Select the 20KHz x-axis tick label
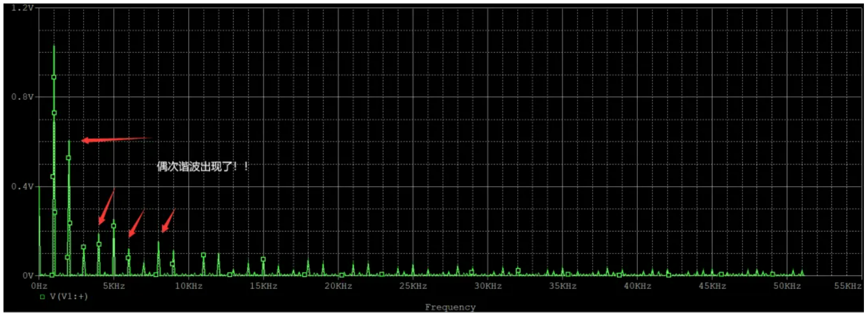This screenshot has width=868, height=315. [x=338, y=286]
